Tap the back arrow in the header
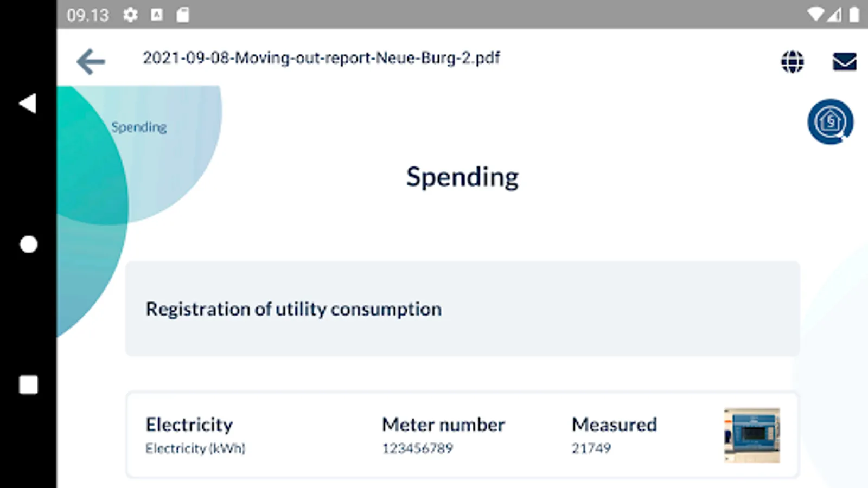Screen dimensions: 868x488 click(x=91, y=61)
